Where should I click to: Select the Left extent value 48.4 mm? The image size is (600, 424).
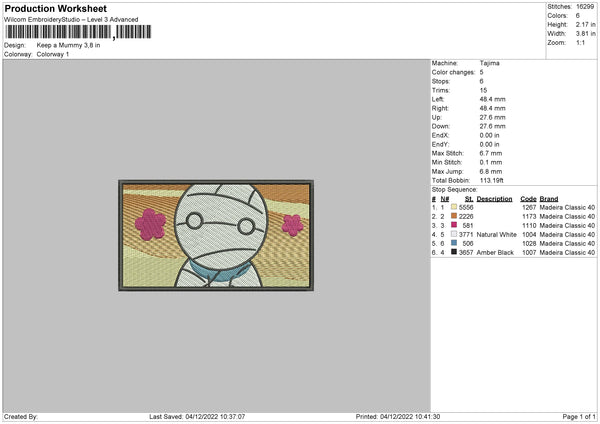pyautogui.click(x=492, y=99)
